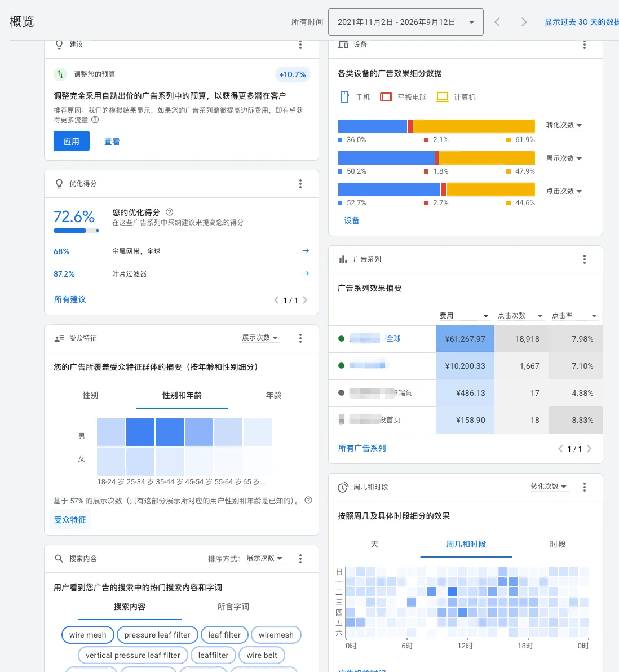Open the 建议 card three-dot menu
Screen dimensions: 619x672
300,45
